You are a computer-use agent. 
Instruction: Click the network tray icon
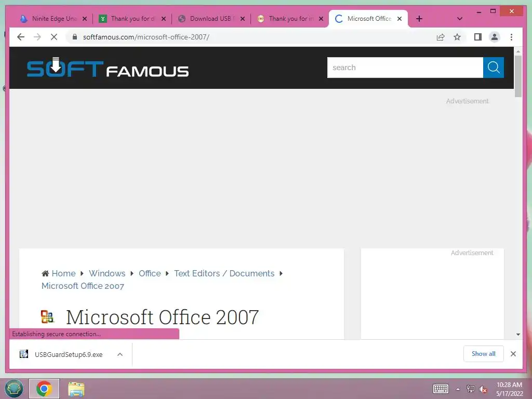(471, 389)
